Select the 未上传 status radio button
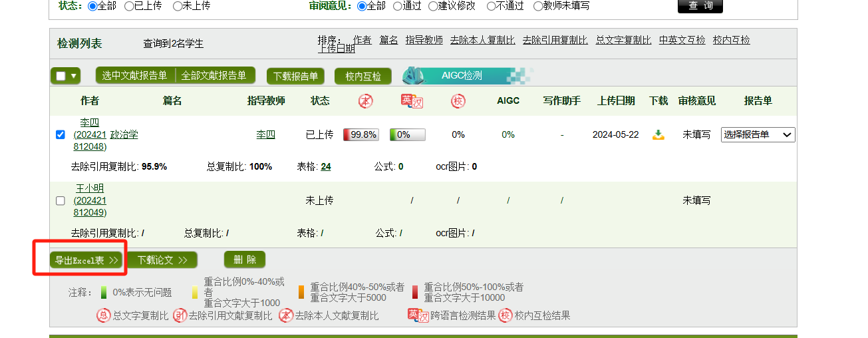 178,6
